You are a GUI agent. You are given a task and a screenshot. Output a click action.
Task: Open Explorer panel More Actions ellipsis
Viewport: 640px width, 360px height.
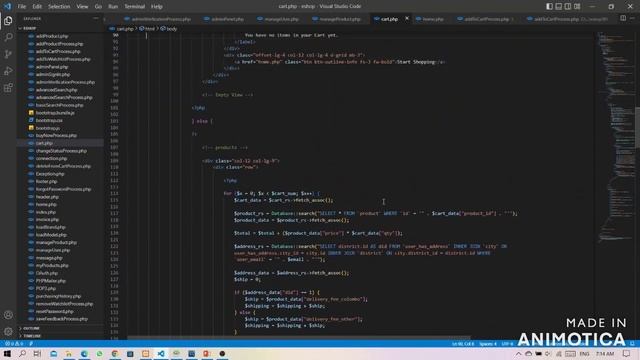[96, 18]
